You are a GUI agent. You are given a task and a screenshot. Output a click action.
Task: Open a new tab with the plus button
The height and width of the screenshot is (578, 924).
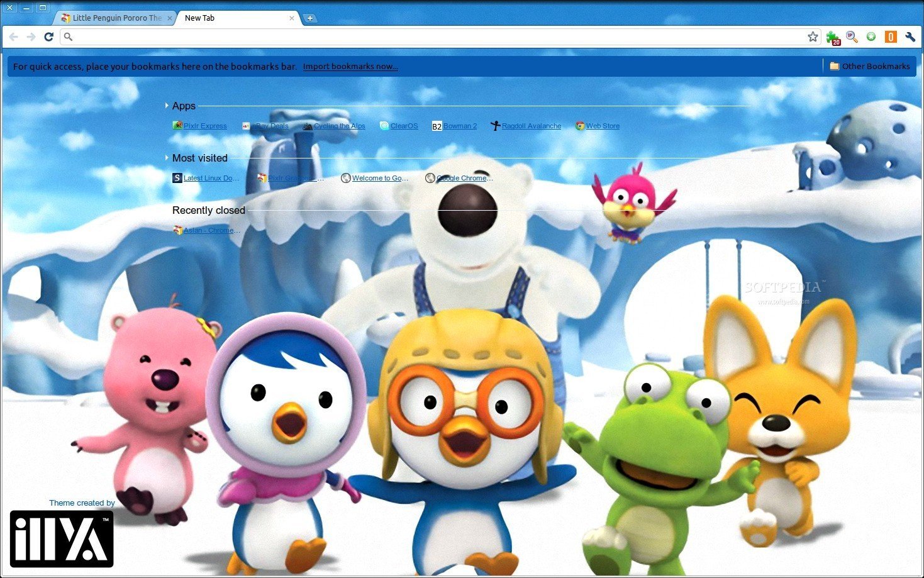(x=310, y=18)
